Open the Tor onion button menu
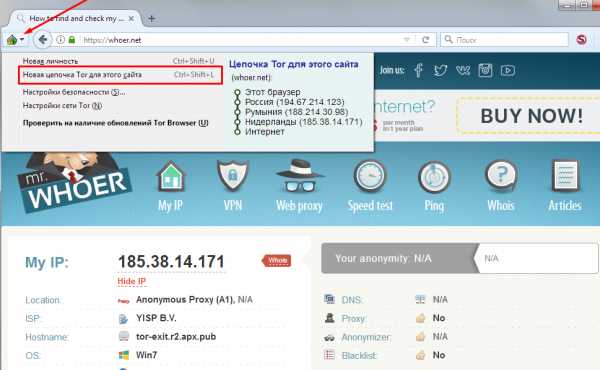This screenshot has width=600, height=370. coord(15,39)
